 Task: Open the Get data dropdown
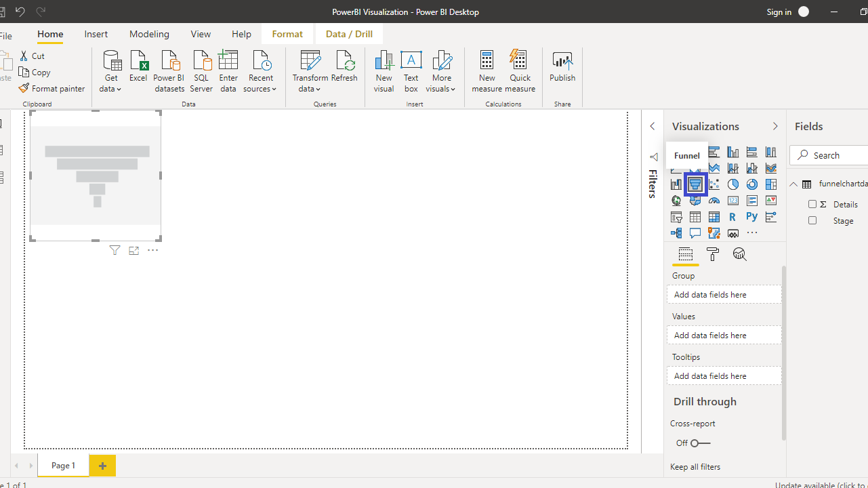coord(112,71)
